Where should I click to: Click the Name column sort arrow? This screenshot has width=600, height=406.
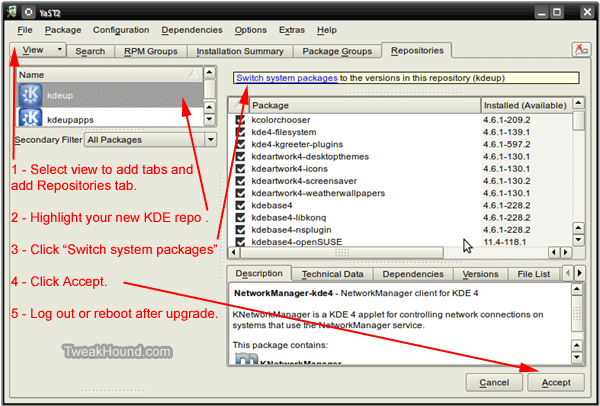(x=194, y=74)
